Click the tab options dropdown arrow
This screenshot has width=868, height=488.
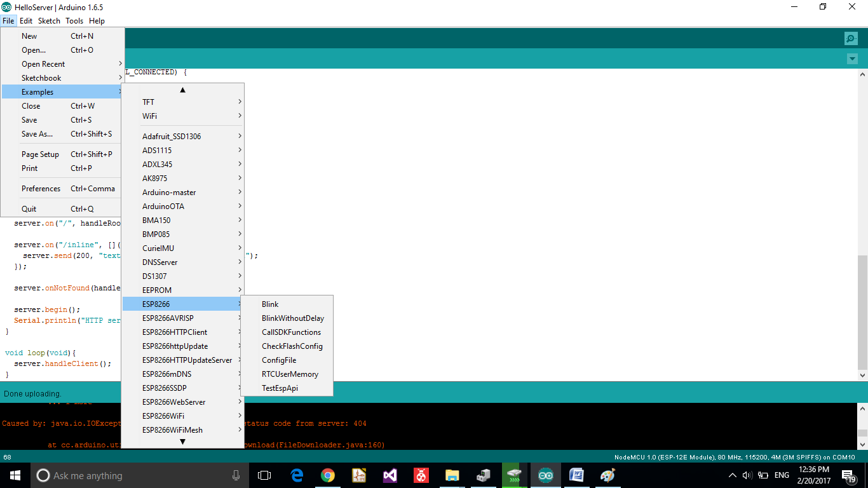[852, 59]
